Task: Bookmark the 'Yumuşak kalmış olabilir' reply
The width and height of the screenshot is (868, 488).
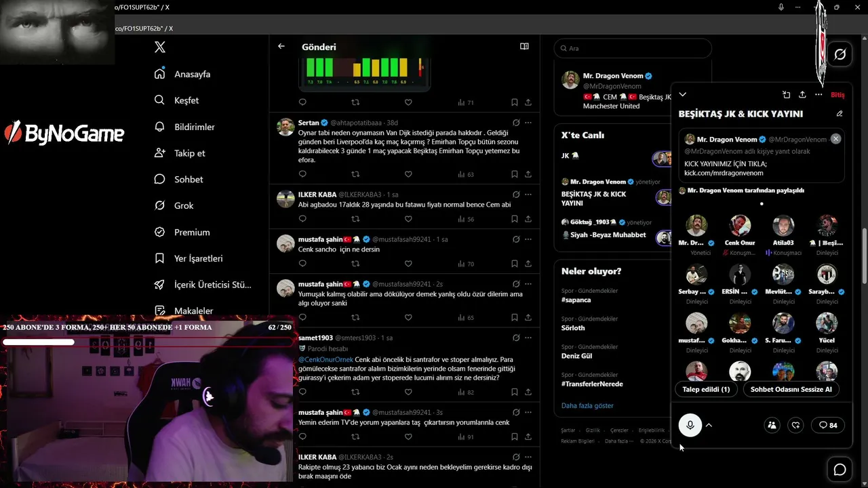Action: (x=515, y=317)
